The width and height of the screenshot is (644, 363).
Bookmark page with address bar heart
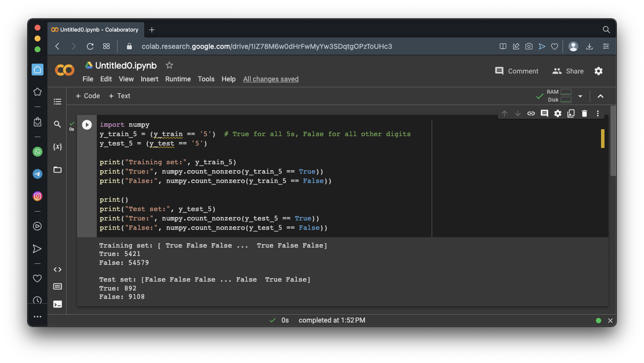(x=555, y=46)
